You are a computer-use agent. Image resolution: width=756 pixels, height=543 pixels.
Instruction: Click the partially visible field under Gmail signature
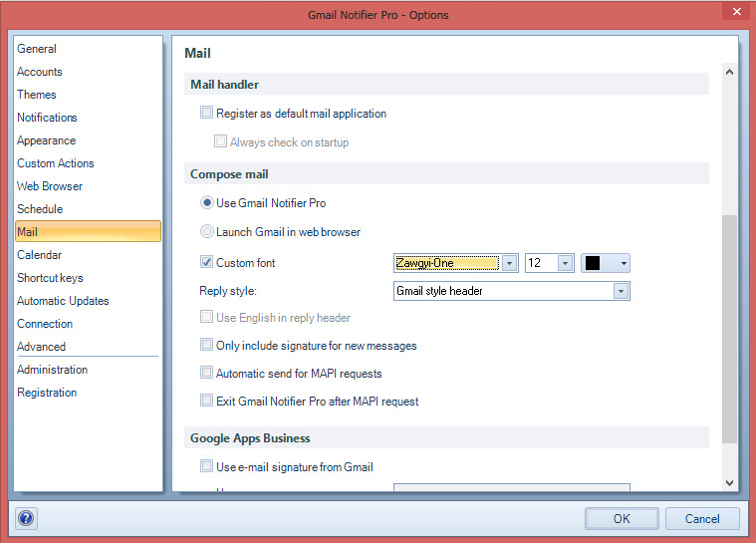[x=512, y=487]
